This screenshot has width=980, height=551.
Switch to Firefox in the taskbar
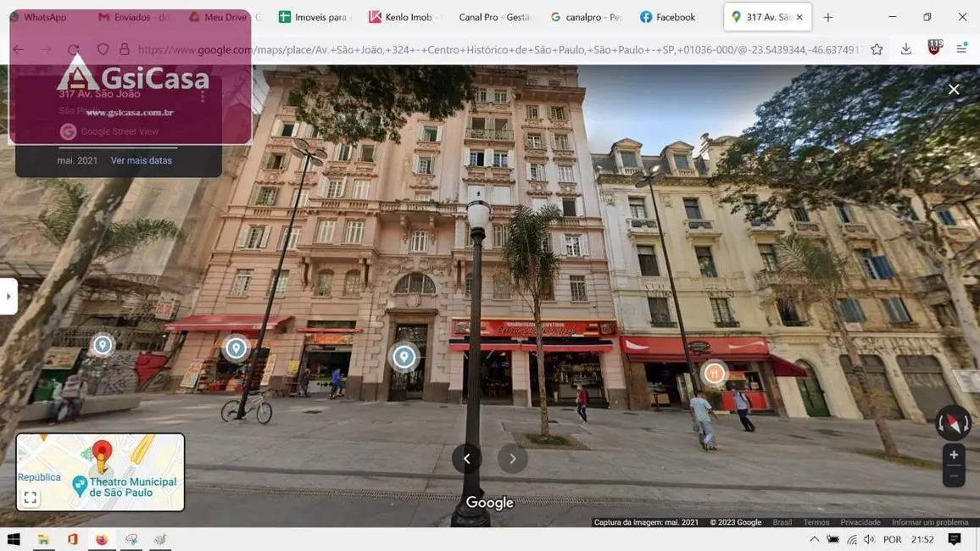pyautogui.click(x=101, y=539)
